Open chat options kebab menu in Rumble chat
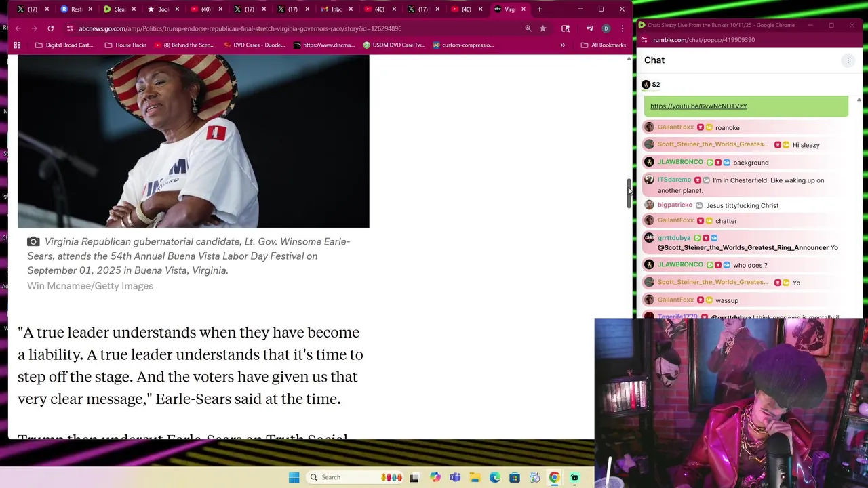Screen dimensions: 868x488 [848, 60]
